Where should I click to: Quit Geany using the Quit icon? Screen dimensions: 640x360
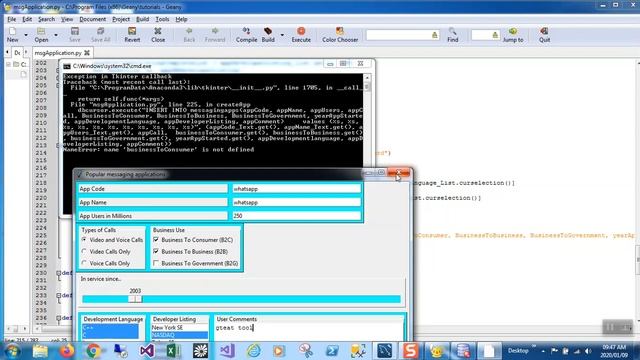544,34
